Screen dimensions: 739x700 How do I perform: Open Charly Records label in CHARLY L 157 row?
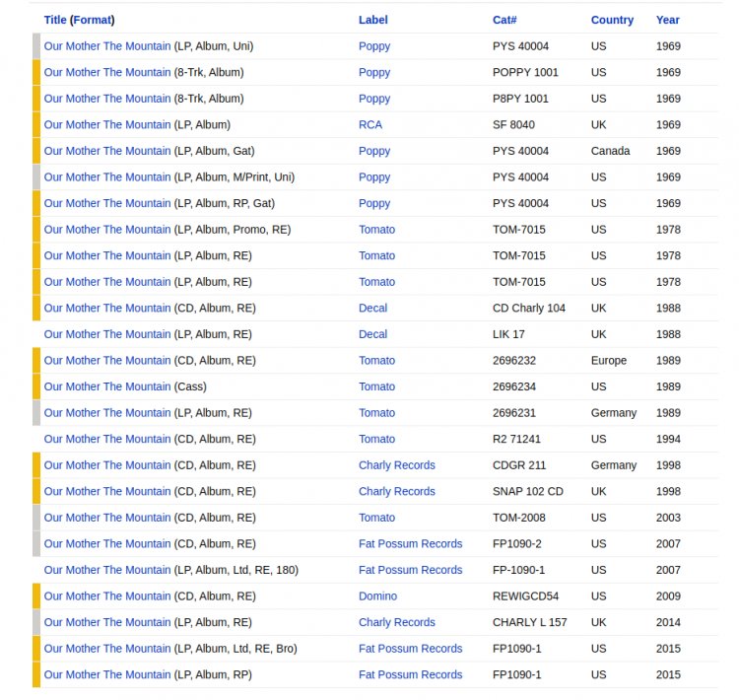click(x=397, y=622)
